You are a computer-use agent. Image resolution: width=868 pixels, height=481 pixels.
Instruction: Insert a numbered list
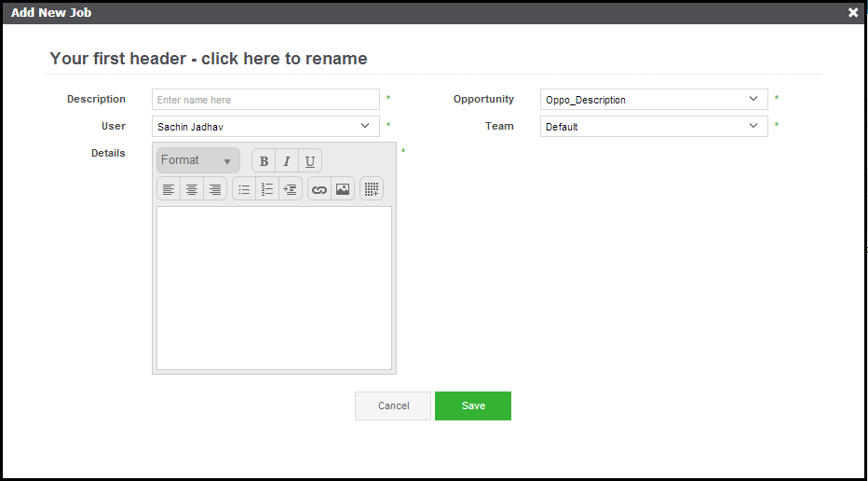coord(267,189)
